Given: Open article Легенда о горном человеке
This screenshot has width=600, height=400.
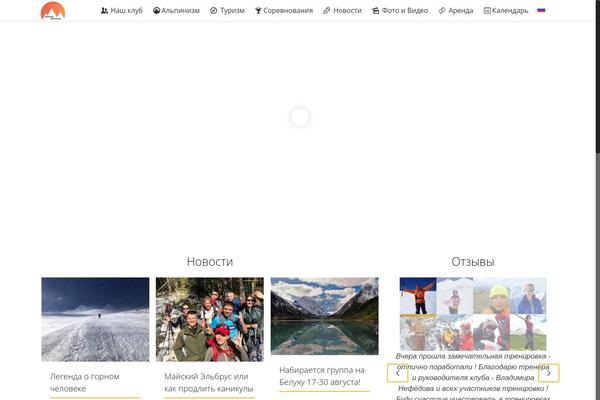Looking at the screenshot, I should click(85, 382).
